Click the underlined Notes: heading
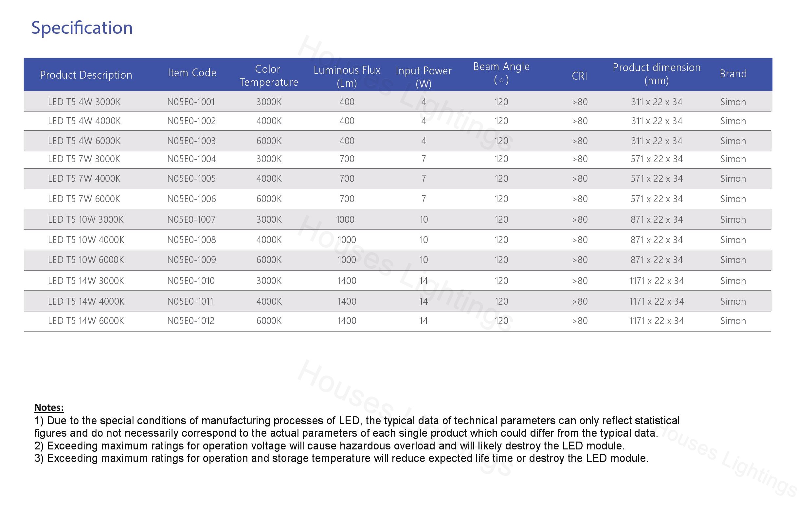The height and width of the screenshot is (512, 812). [x=49, y=408]
